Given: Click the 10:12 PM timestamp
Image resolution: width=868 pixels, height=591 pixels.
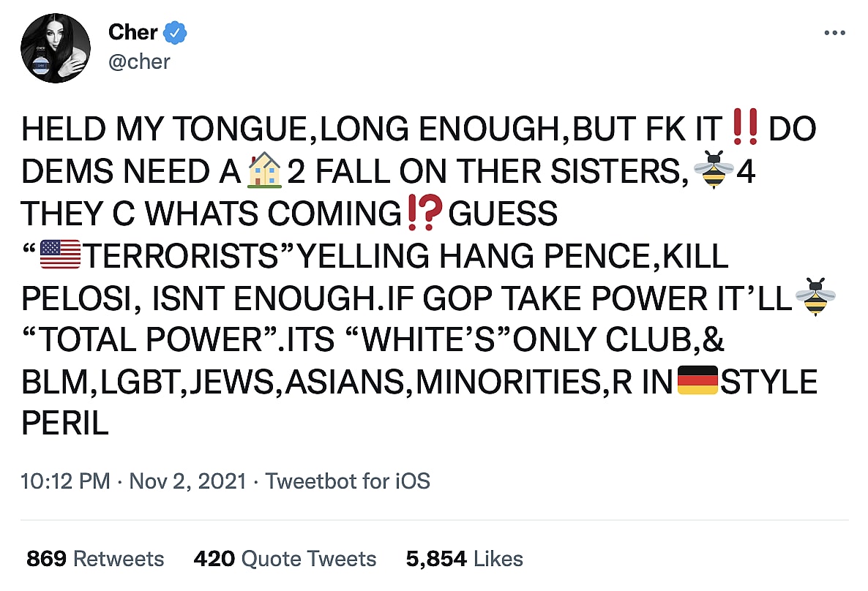Looking at the screenshot, I should point(66,481).
